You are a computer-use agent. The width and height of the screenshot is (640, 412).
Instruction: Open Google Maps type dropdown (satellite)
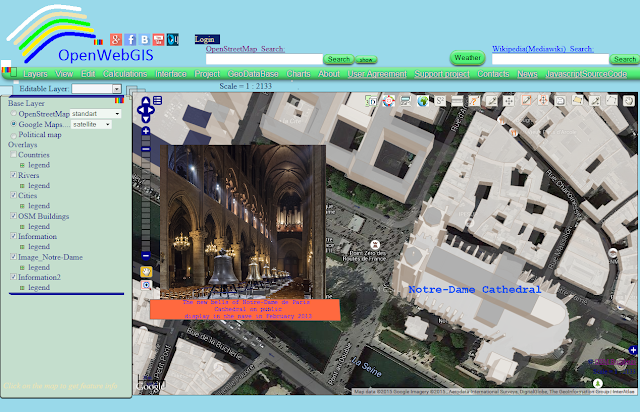tap(91, 124)
